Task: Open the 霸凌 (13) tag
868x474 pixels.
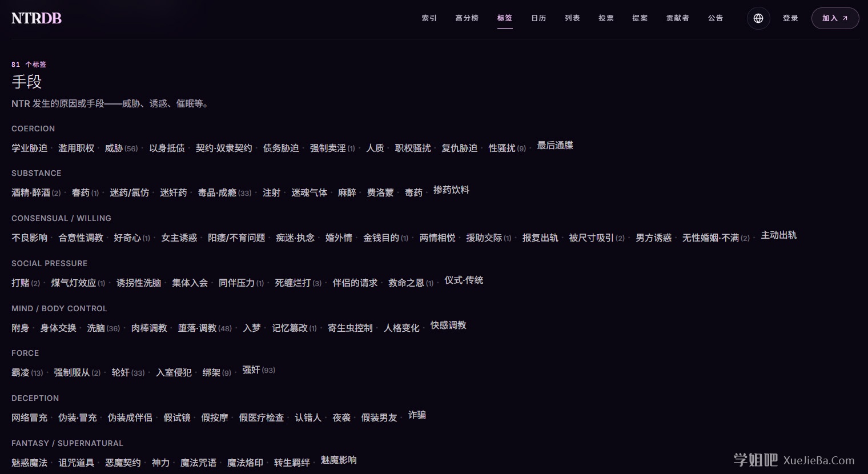Action: point(27,372)
